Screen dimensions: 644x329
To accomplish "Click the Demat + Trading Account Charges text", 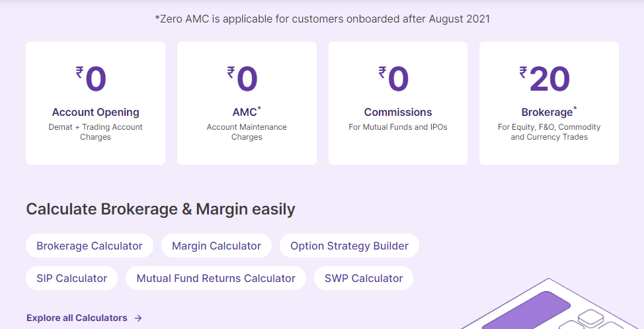I will pos(96,132).
